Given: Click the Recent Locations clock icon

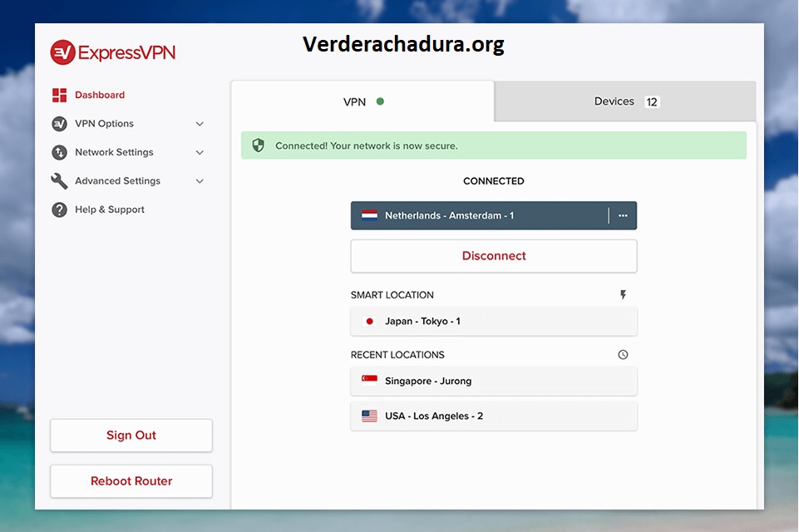Looking at the screenshot, I should point(623,355).
